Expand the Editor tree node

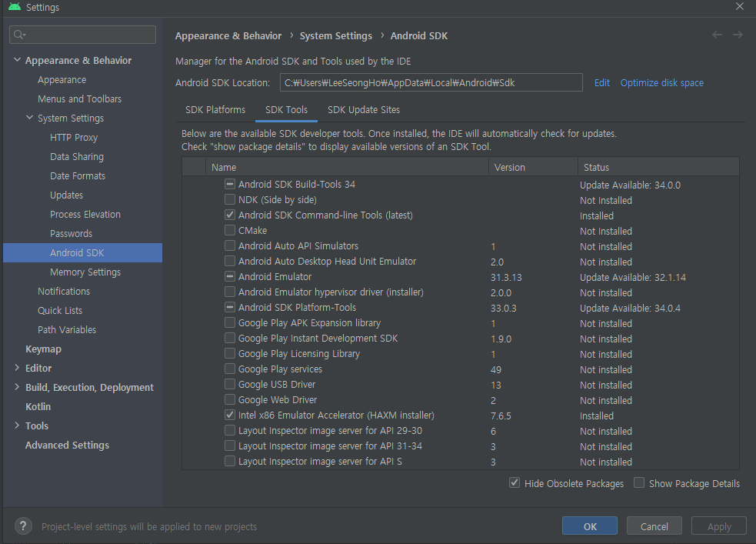point(18,368)
